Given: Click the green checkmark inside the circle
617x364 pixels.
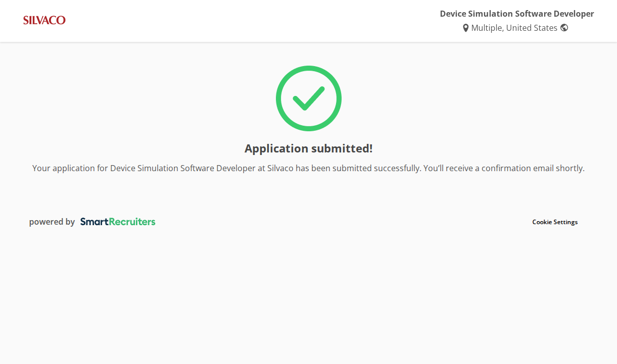Looking at the screenshot, I should 308,98.
